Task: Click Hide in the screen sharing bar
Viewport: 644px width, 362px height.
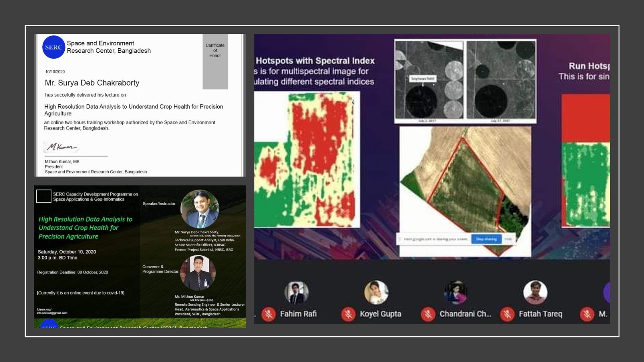Action: tap(508, 239)
